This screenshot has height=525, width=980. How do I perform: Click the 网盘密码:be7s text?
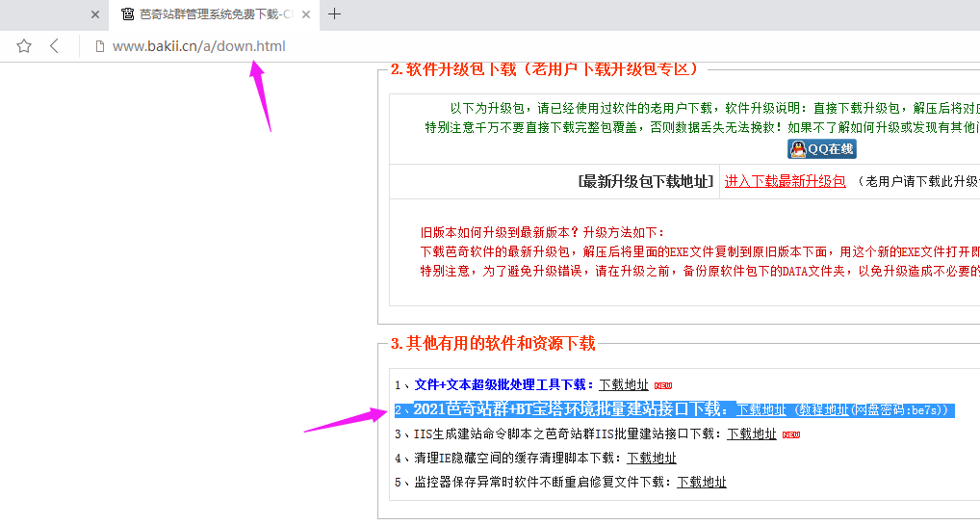pos(897,409)
